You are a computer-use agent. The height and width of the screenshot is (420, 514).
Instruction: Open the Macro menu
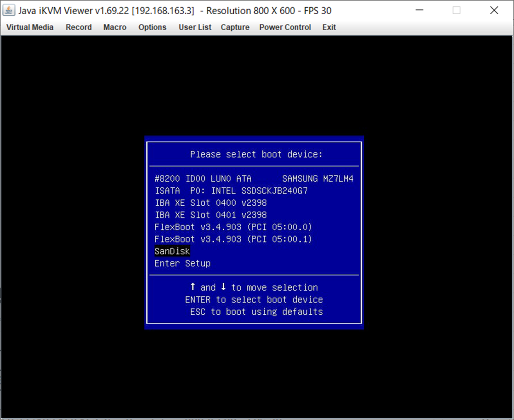[x=115, y=27]
